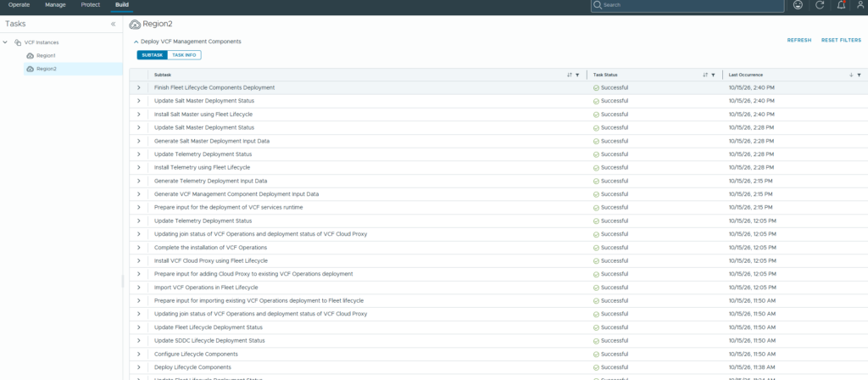This screenshot has width=868, height=380.
Task: Select Region2 in the tree
Action: click(47, 69)
